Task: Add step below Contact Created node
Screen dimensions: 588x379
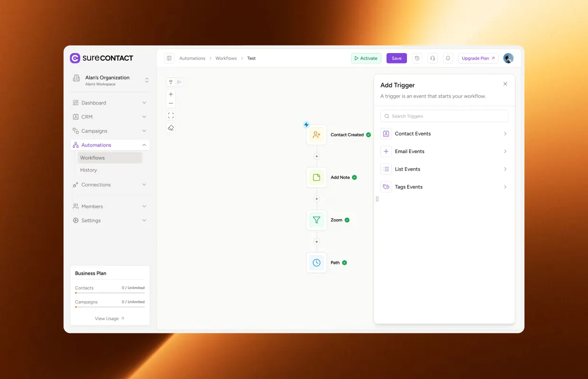Action: pyautogui.click(x=317, y=156)
